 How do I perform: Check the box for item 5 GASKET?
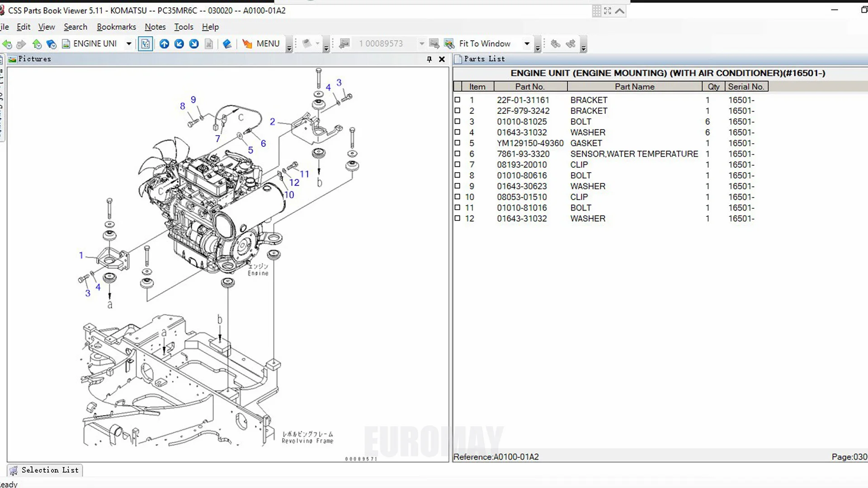458,143
